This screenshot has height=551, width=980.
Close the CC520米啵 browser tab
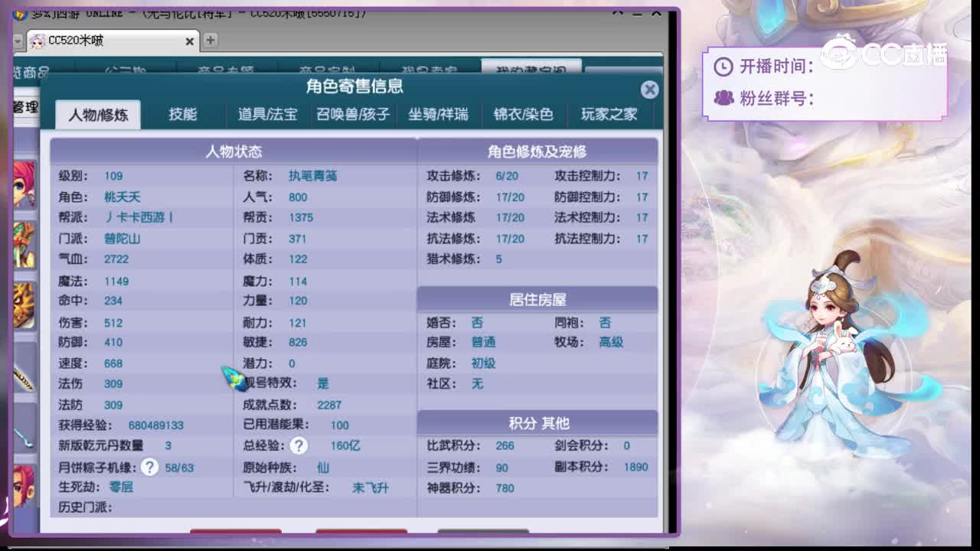(189, 41)
